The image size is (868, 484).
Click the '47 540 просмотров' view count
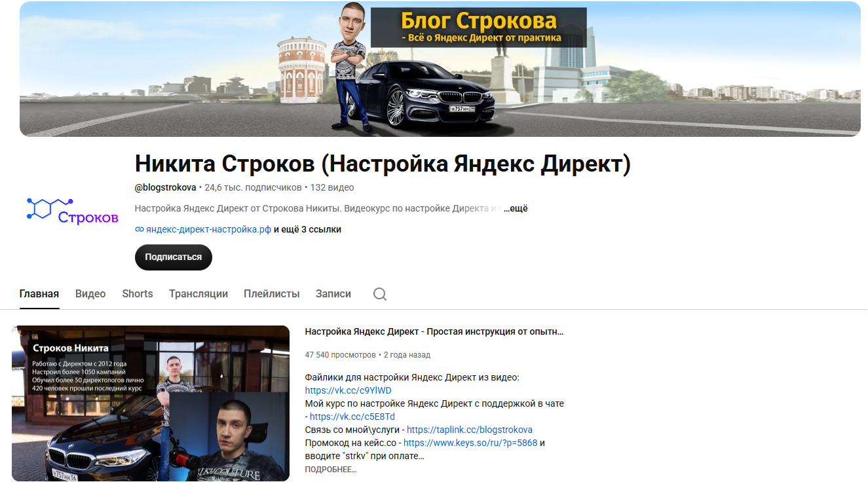pyautogui.click(x=341, y=355)
